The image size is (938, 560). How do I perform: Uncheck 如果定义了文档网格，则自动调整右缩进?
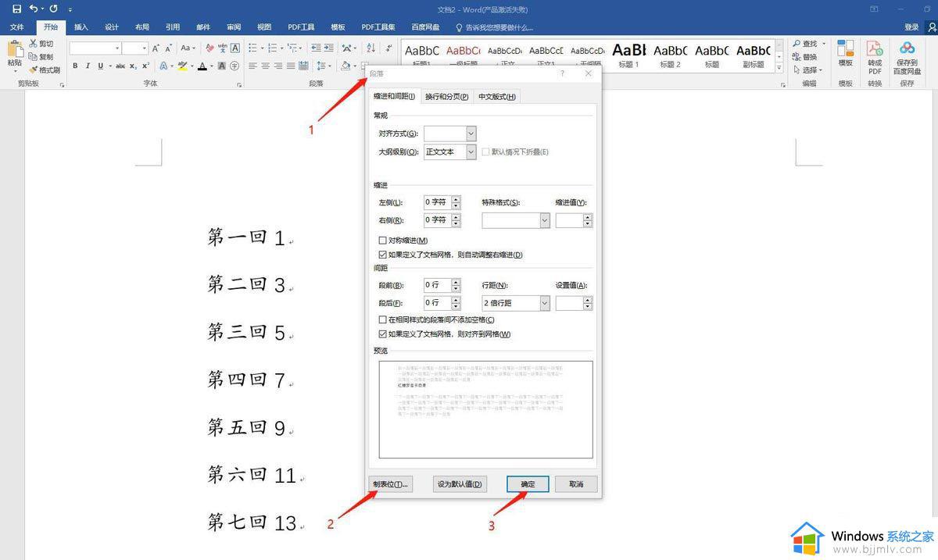pos(383,255)
